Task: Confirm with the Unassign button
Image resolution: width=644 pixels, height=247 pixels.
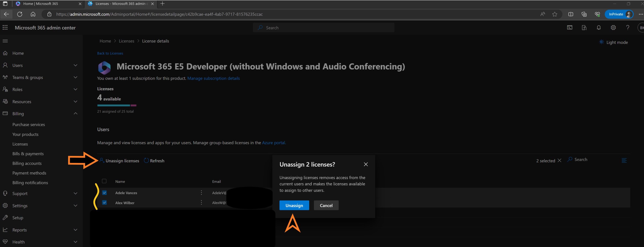Action: [x=294, y=205]
